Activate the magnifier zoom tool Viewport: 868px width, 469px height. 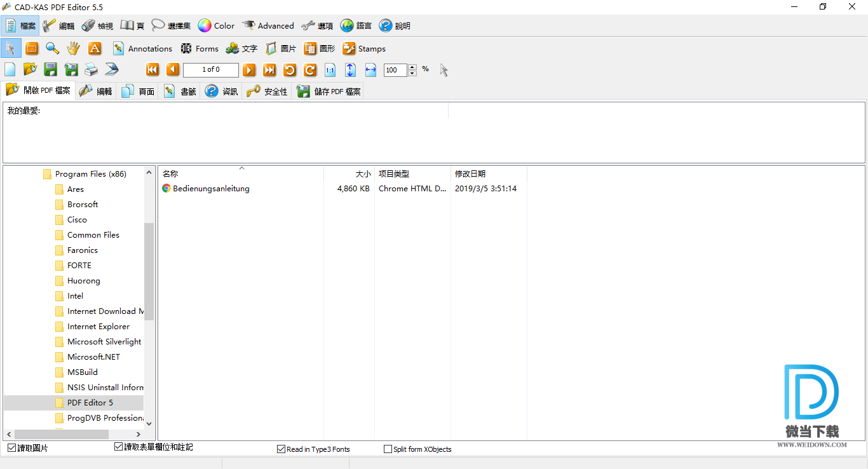pyautogui.click(x=53, y=48)
